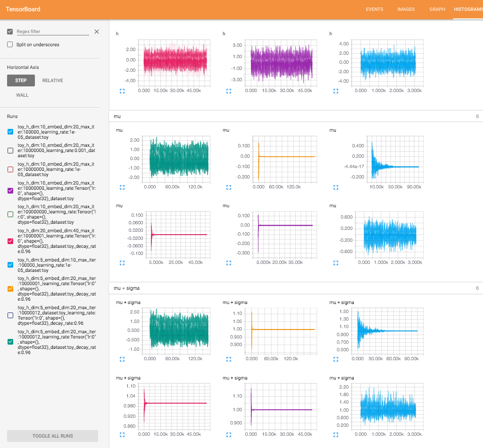Expand the purple mu chart to full size

[229, 263]
